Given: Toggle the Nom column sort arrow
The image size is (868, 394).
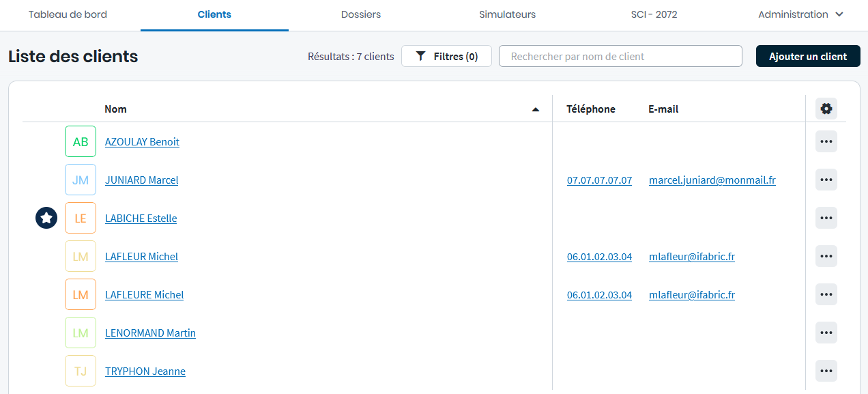Looking at the screenshot, I should point(536,109).
